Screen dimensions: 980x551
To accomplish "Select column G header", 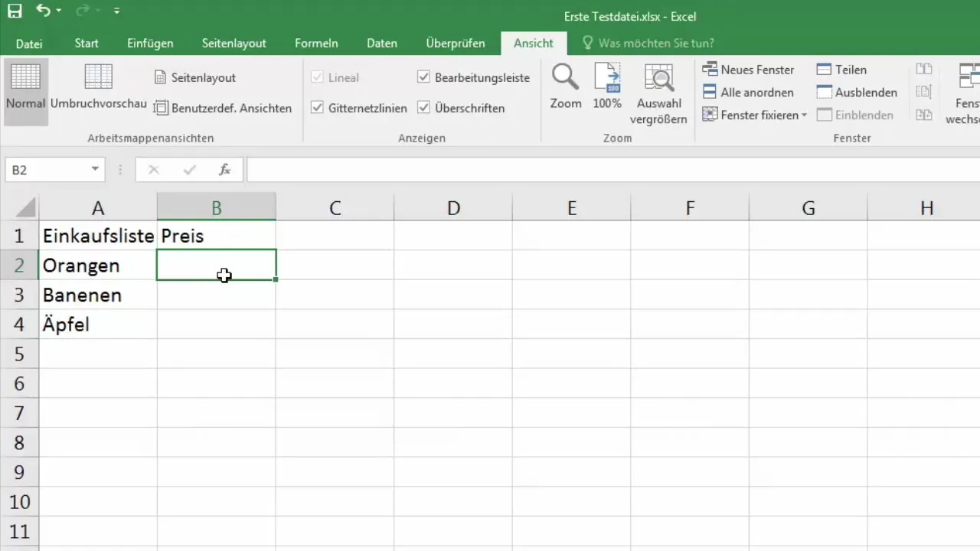I will click(x=808, y=207).
